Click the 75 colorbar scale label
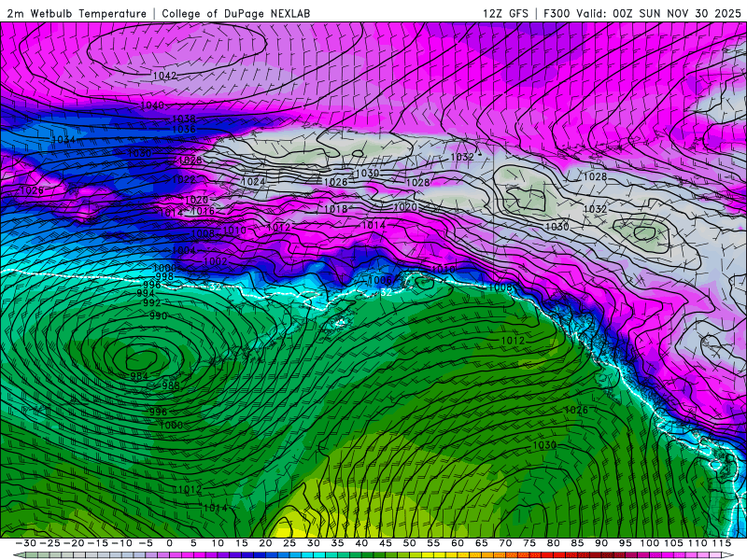747x560 pixels. 529,543
